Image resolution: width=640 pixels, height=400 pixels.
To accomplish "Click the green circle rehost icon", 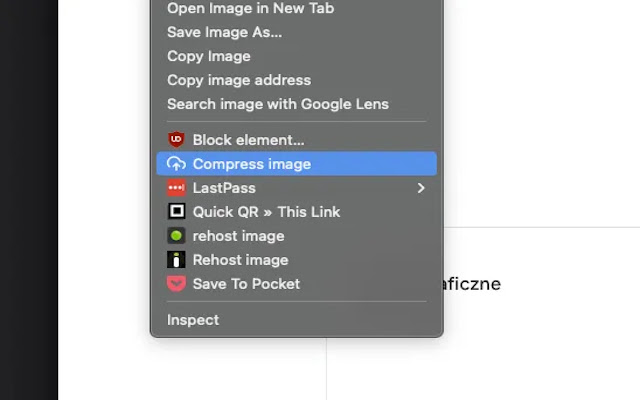I will 176,236.
